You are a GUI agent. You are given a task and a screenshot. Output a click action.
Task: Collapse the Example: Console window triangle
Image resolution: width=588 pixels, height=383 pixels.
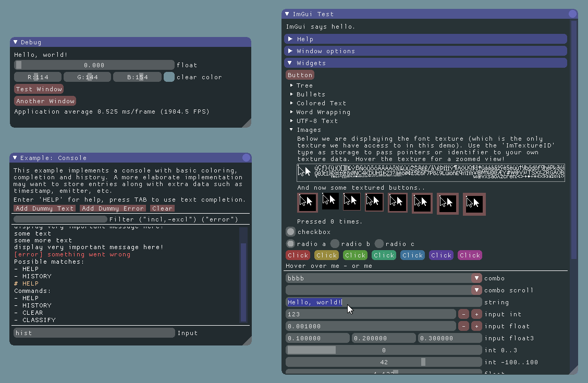(x=15, y=158)
